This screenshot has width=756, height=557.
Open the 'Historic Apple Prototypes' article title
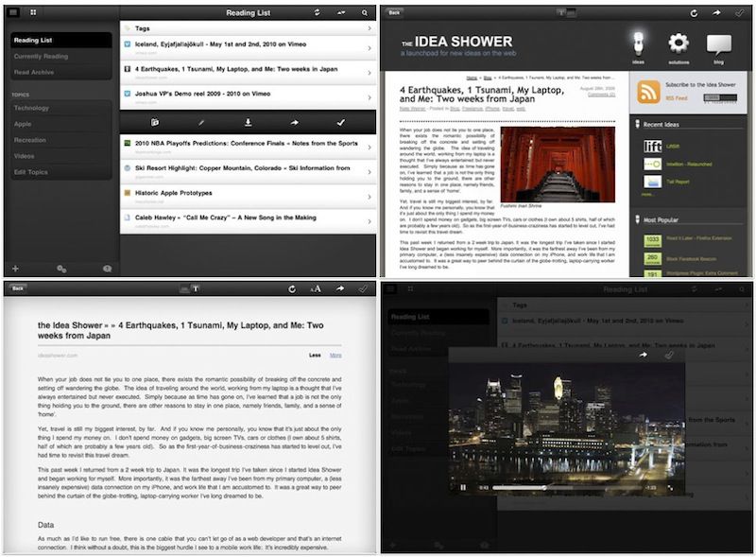click(174, 193)
